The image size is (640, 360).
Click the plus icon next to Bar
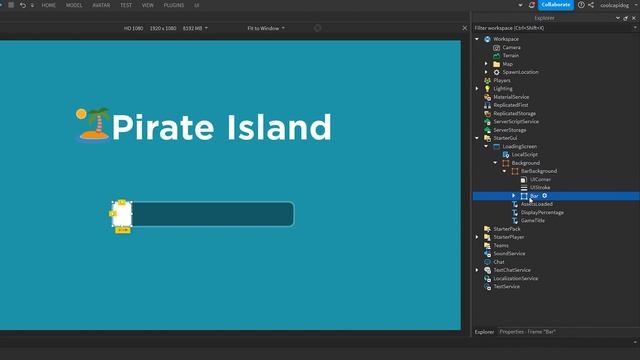[x=544, y=196]
